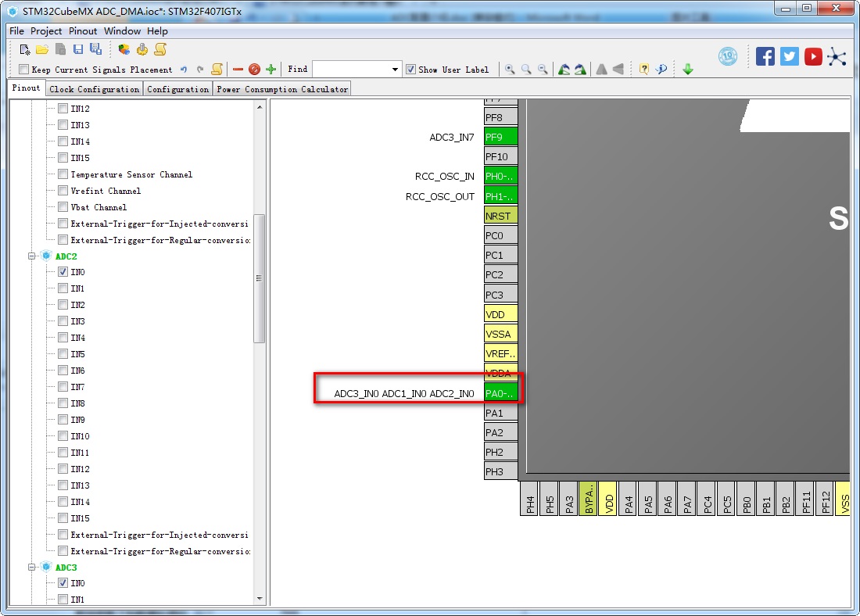Switch to the Clock Configuration tab
860x616 pixels.
coord(94,89)
